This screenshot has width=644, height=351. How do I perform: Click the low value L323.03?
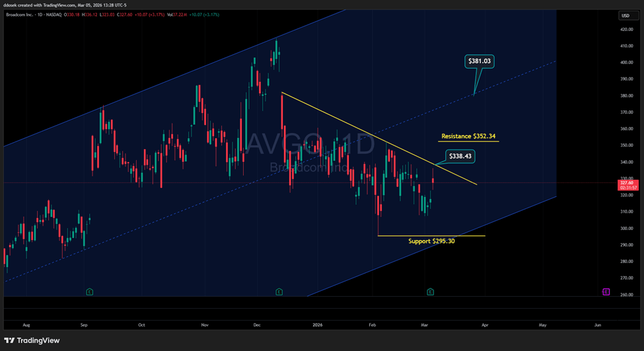click(107, 15)
